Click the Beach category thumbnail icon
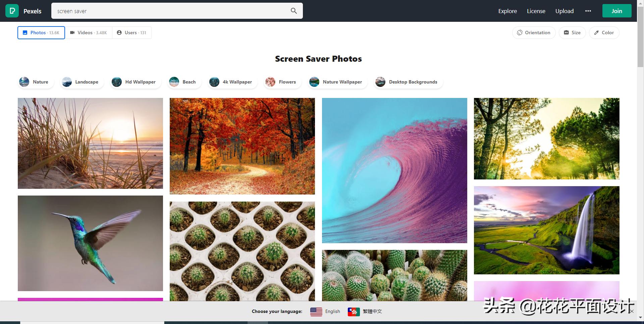Screen dimensions: 644x324 (x=174, y=82)
